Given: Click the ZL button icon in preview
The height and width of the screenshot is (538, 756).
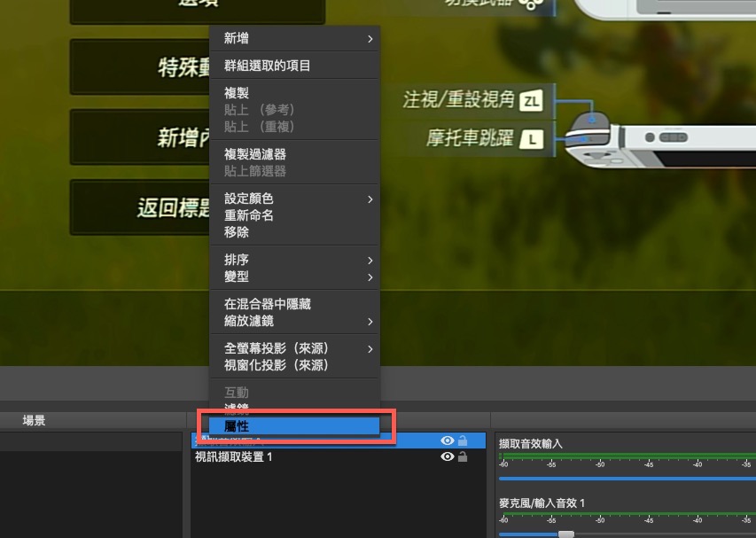Looking at the screenshot, I should pos(531,101).
